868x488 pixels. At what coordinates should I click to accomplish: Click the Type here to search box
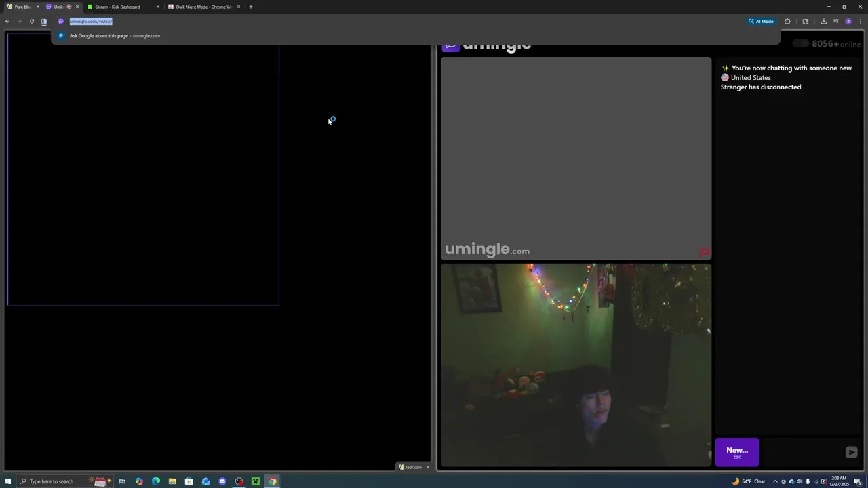pyautogui.click(x=64, y=481)
